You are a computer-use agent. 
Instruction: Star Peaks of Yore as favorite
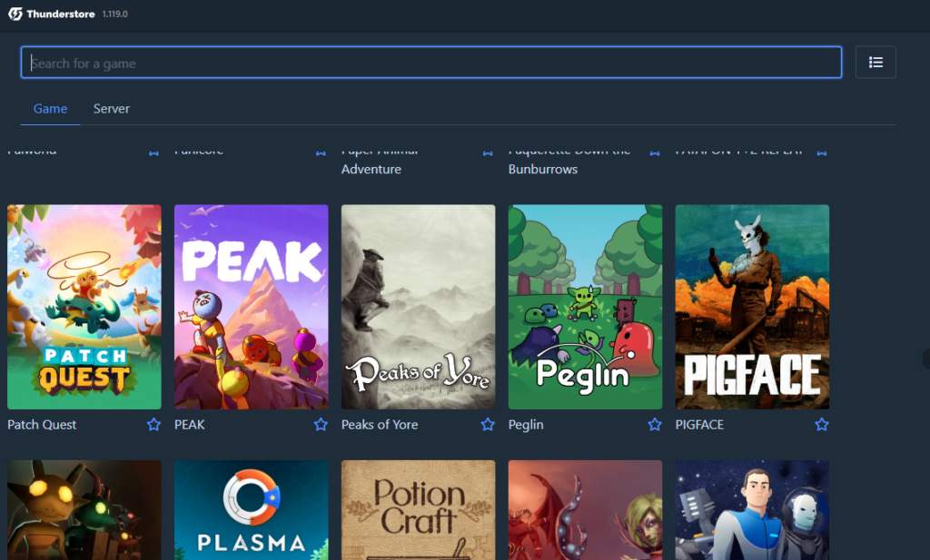click(x=488, y=424)
